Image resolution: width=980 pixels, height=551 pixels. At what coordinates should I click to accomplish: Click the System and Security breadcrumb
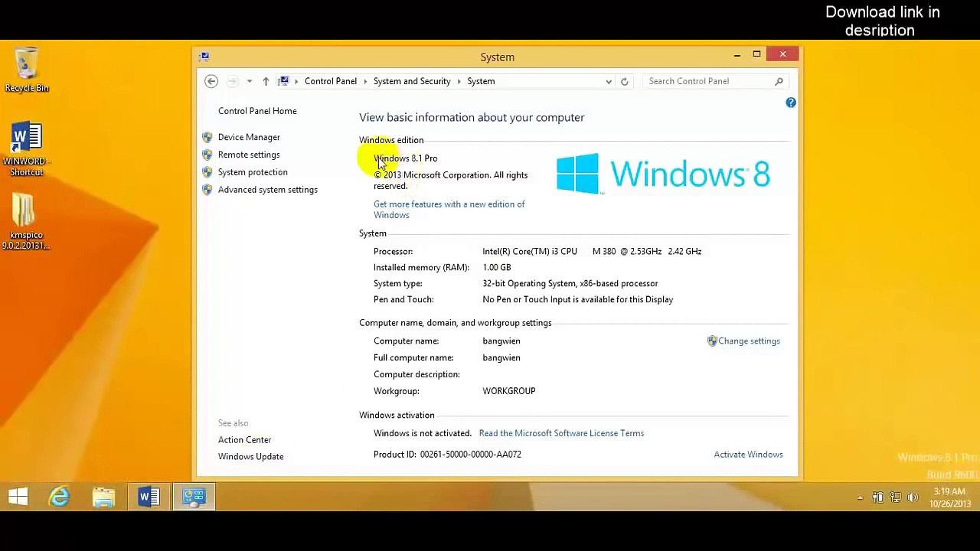click(x=412, y=81)
